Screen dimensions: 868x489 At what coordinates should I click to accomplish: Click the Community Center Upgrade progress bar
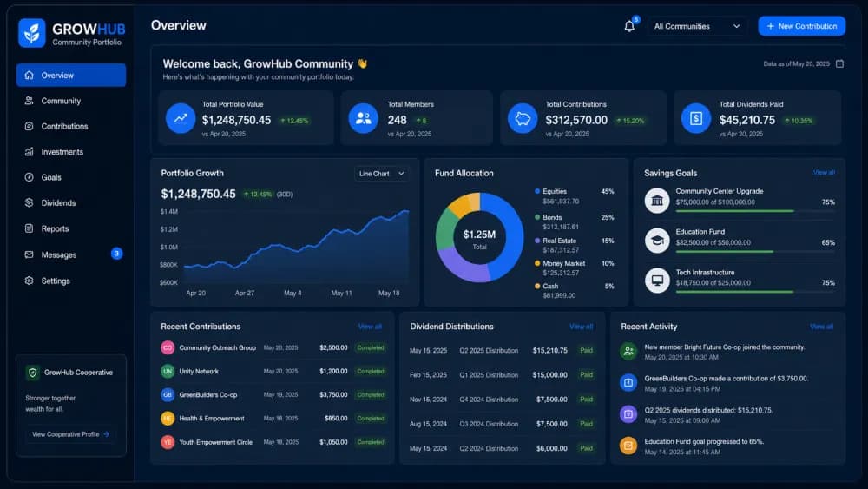point(755,211)
